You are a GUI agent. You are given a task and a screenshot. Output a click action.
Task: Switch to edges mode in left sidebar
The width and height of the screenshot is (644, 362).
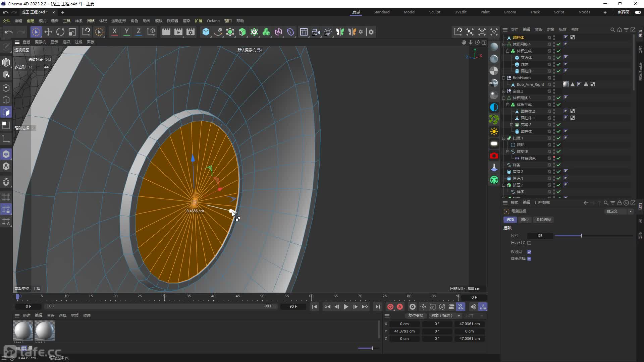[6, 100]
